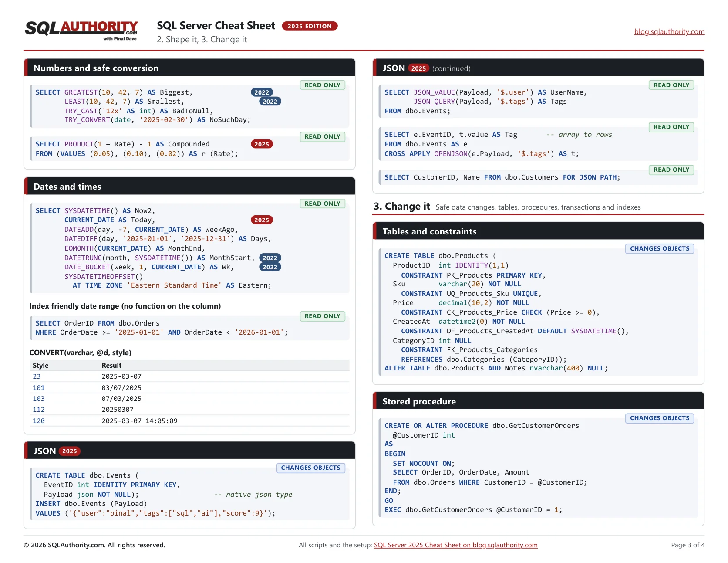Viewport: 728px width, 563px height.
Task: Click the 'CONVERT(varchar, @d, style)' subheading
Action: tap(80, 353)
